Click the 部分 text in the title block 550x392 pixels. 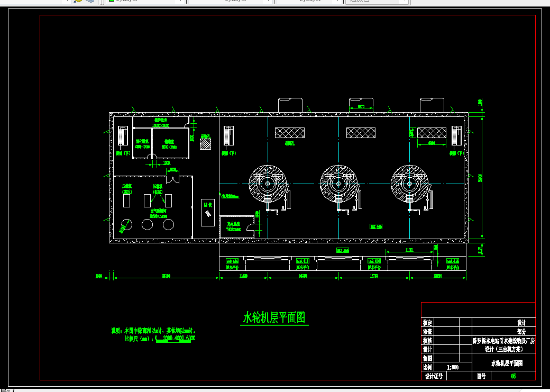521,332
